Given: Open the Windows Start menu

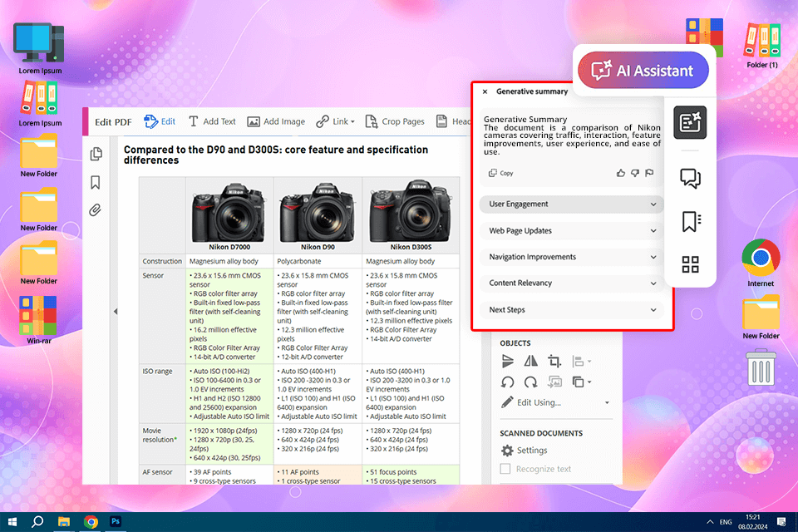Looking at the screenshot, I should [x=12, y=522].
